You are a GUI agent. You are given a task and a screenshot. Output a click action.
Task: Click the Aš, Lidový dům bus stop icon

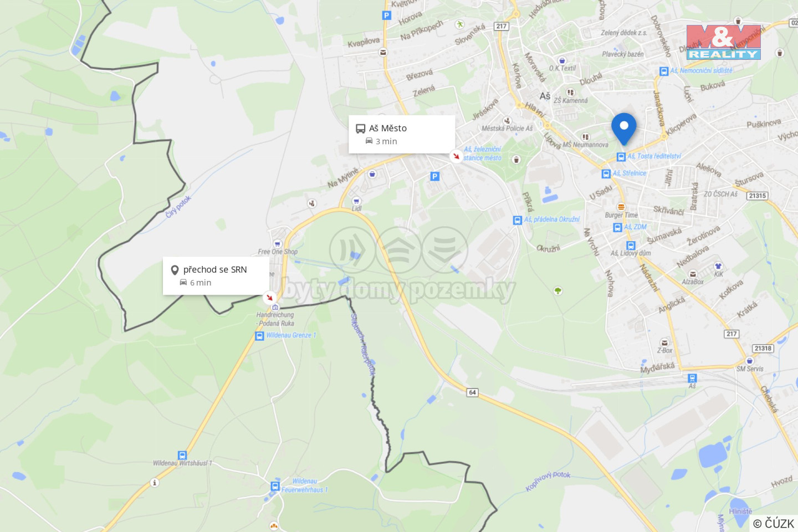pyautogui.click(x=631, y=245)
